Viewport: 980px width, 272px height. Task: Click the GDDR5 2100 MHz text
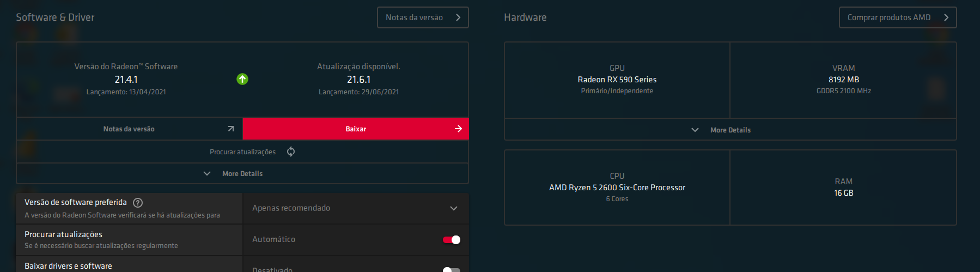click(844, 91)
